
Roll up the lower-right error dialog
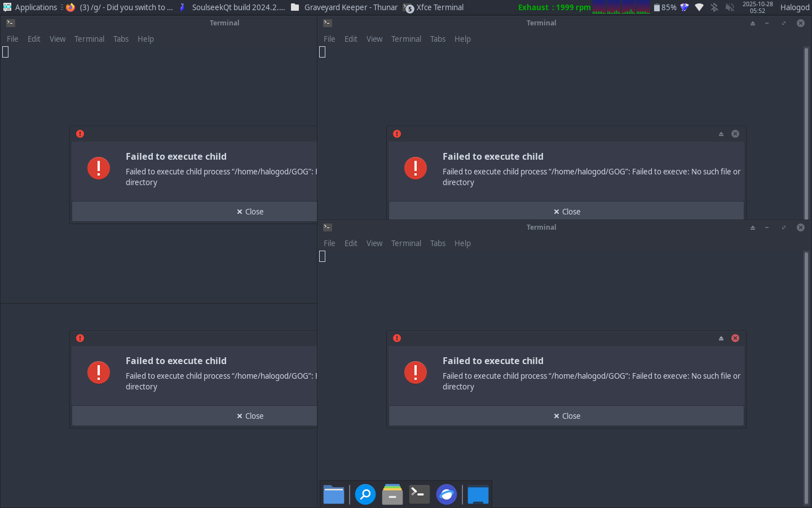(x=721, y=338)
